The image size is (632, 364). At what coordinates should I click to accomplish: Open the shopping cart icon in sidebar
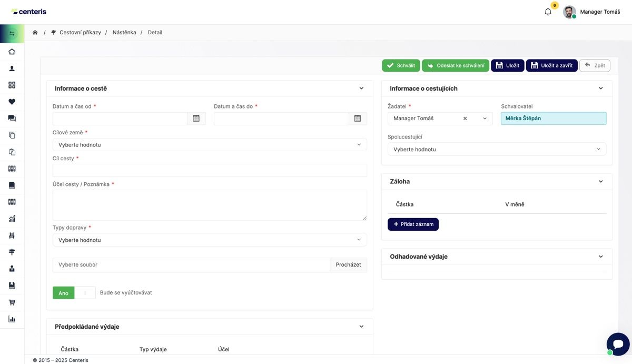[x=12, y=302]
